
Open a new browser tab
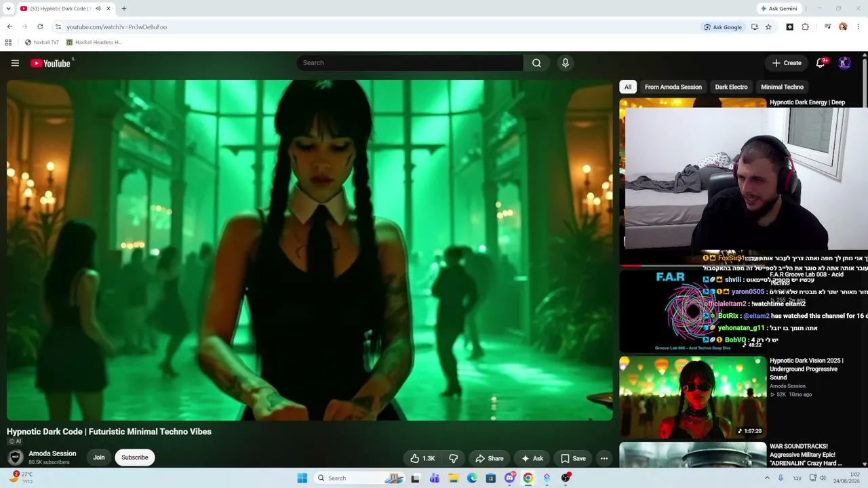coord(123,9)
